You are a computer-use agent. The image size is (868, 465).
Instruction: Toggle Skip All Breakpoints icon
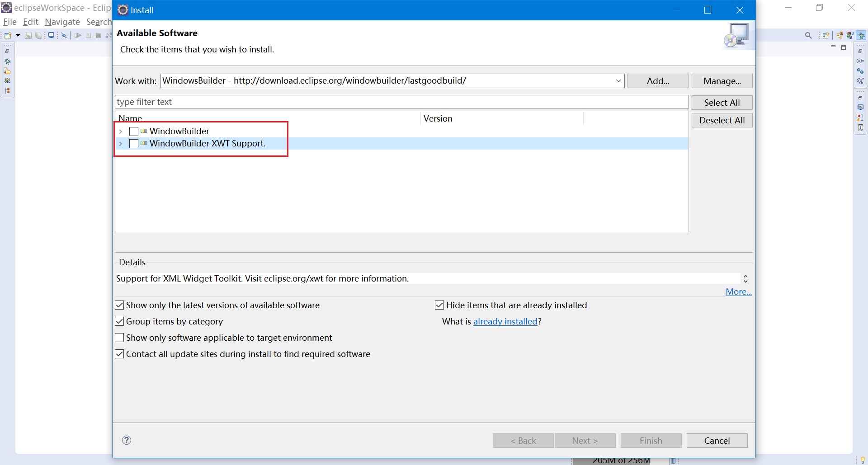pos(64,35)
